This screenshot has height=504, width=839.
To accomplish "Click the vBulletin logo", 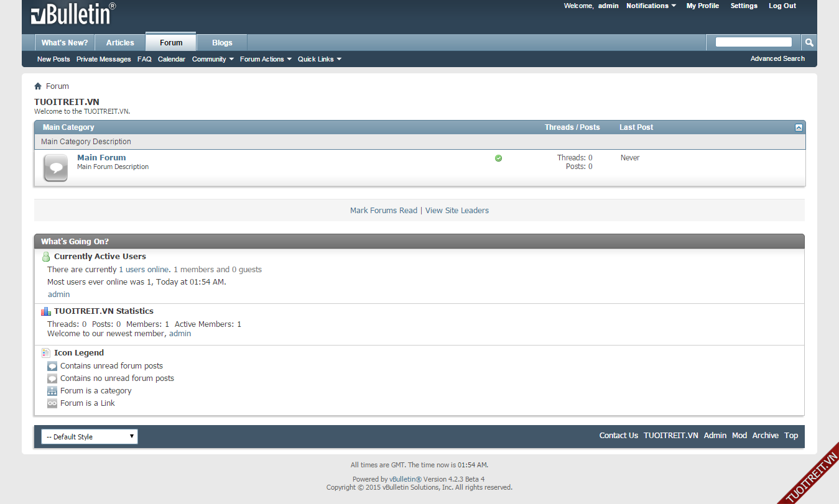I will coord(73,15).
